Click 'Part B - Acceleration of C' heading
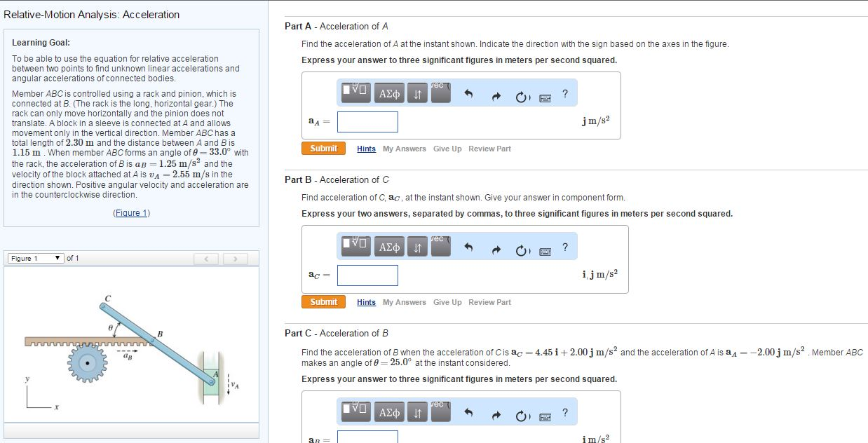868x443 pixels. [x=337, y=179]
